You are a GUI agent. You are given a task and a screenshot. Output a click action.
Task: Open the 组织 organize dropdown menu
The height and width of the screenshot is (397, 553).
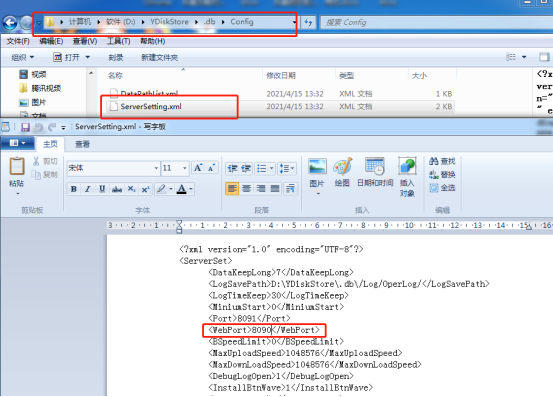[x=23, y=57]
